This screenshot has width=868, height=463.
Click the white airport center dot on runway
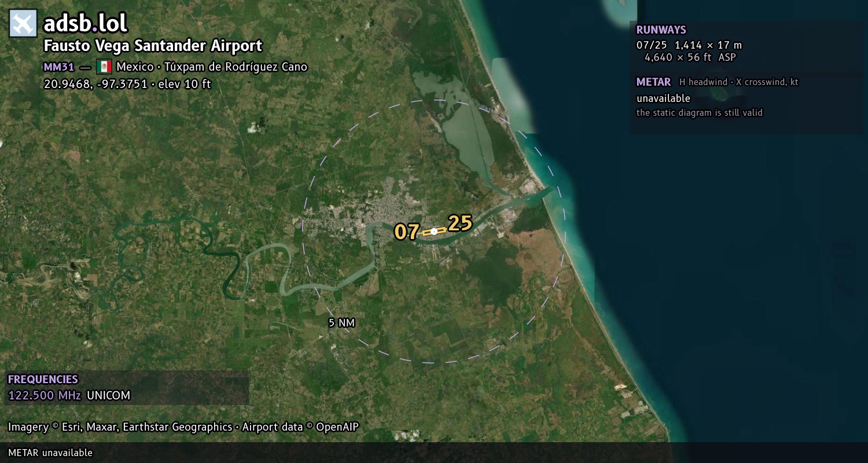point(434,231)
